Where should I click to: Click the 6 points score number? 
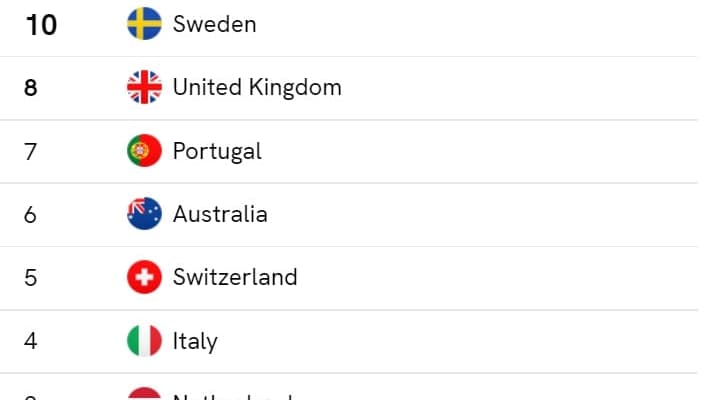(x=30, y=215)
